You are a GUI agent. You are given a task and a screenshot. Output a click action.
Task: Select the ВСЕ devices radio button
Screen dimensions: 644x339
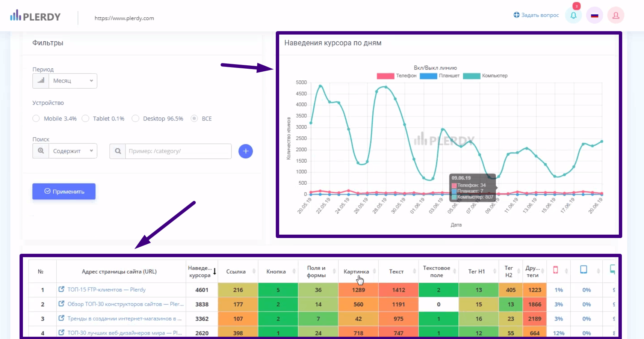[194, 119]
